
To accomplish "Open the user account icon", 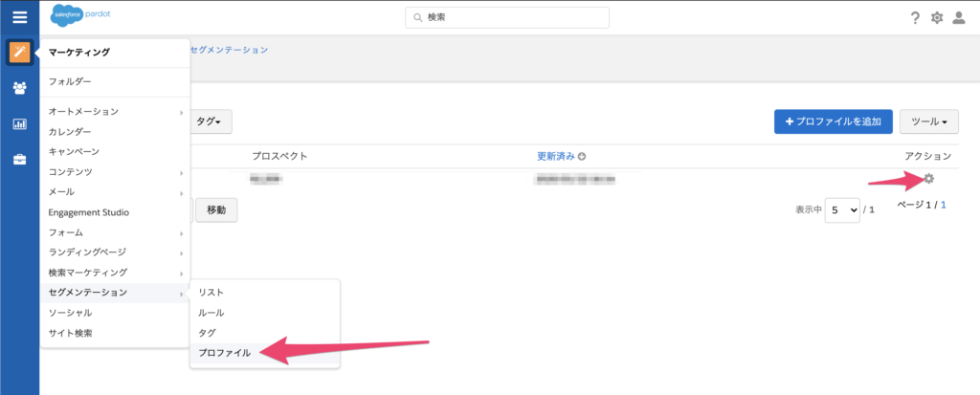I will pos(959,18).
